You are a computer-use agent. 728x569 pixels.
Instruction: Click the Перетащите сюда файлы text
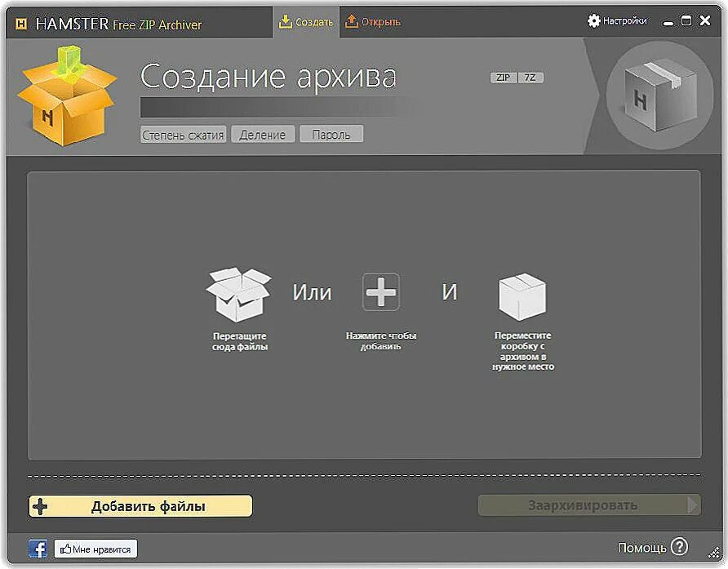click(240, 341)
